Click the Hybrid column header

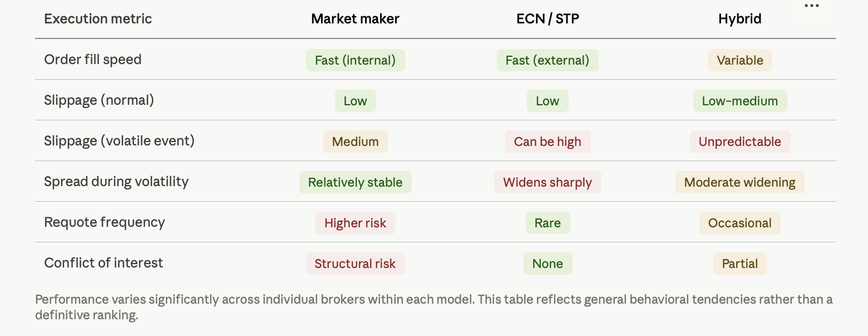point(739,18)
